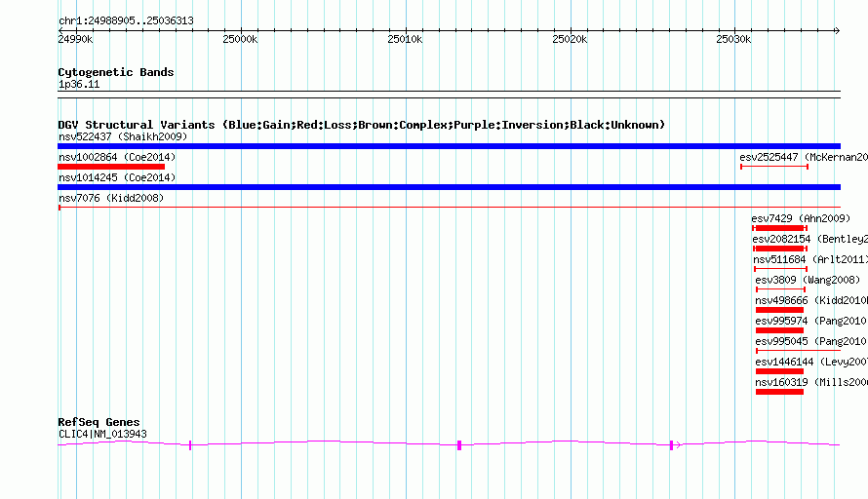868x499 pixels.
Task: Select the esv3809 thin red interval
Action: [780, 289]
